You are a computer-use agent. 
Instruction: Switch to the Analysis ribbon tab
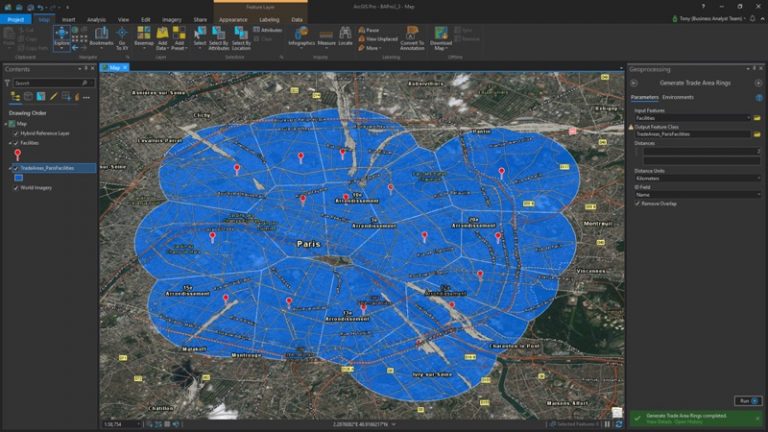(x=96, y=20)
